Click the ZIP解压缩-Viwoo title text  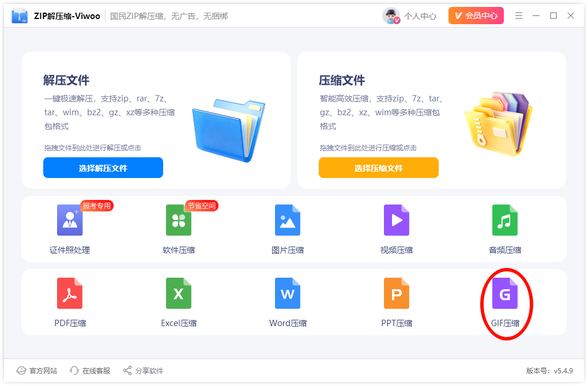[x=67, y=16]
